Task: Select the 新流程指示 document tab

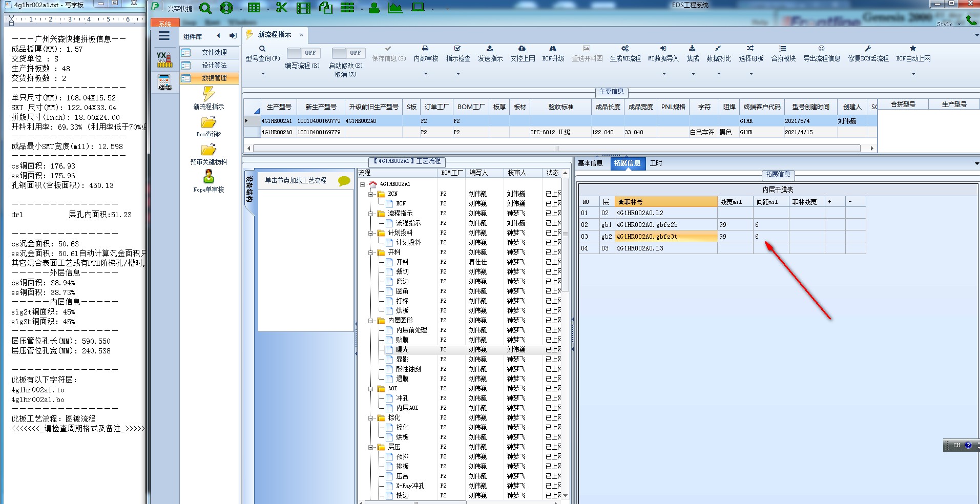Action: (x=274, y=35)
